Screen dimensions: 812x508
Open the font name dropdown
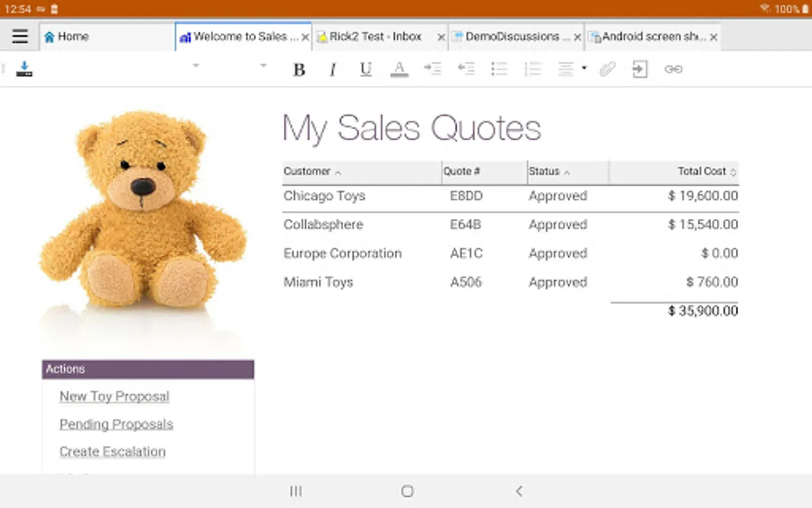pos(196,66)
